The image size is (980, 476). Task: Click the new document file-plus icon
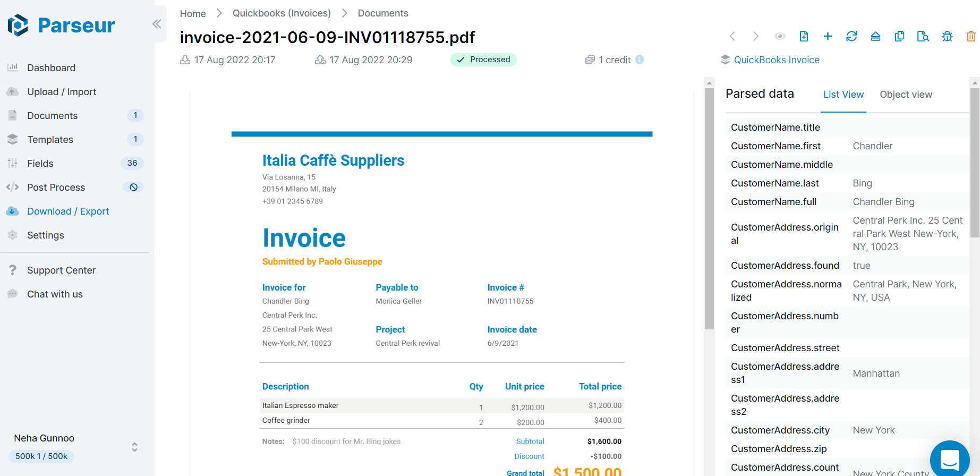(x=804, y=36)
